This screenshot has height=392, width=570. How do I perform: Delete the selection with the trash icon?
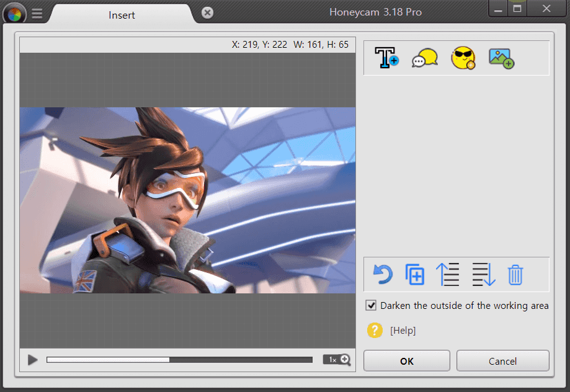click(515, 274)
